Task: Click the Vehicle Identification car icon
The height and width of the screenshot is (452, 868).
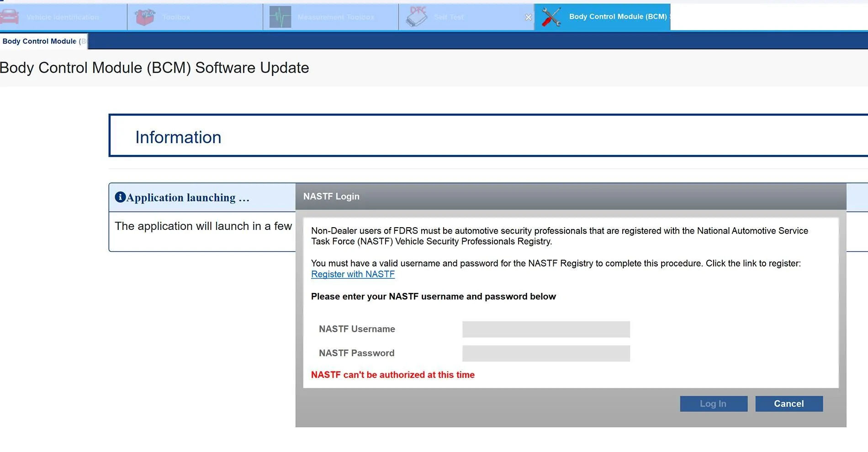Action: (x=9, y=17)
